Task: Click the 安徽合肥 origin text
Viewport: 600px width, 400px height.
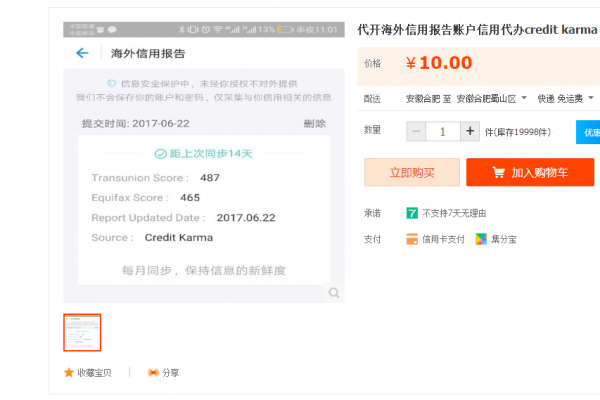Action: click(x=423, y=99)
